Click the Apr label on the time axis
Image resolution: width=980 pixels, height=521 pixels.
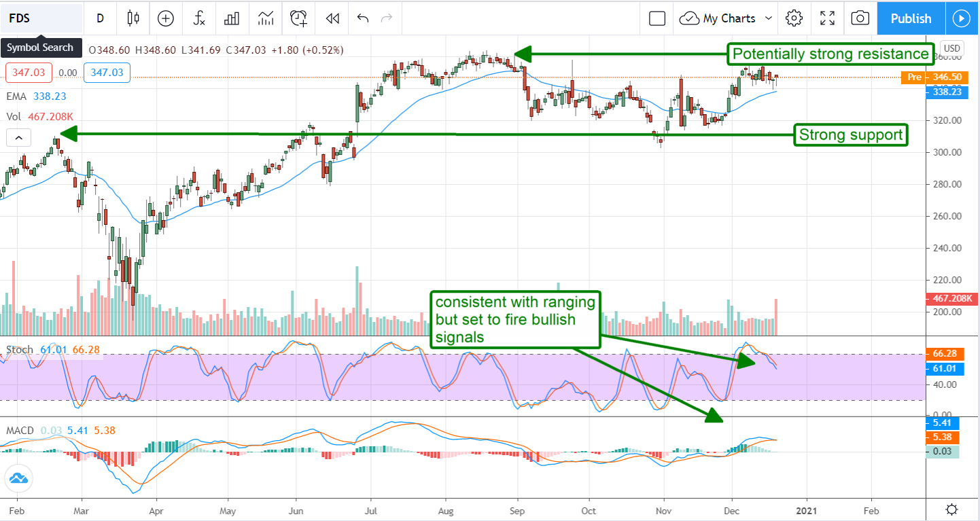tap(156, 509)
